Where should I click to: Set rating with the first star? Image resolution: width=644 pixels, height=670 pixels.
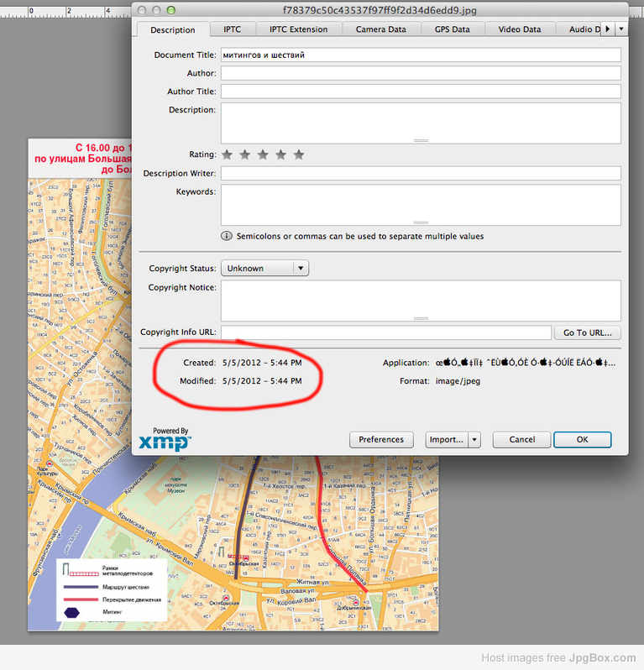tap(227, 154)
